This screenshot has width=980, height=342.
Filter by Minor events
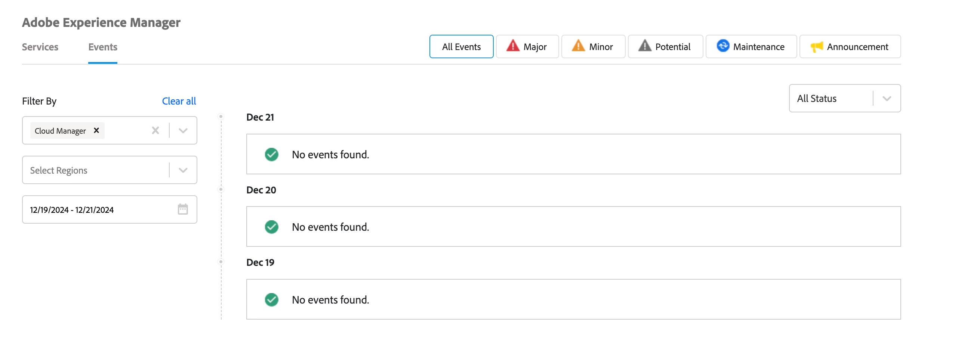pyautogui.click(x=593, y=47)
